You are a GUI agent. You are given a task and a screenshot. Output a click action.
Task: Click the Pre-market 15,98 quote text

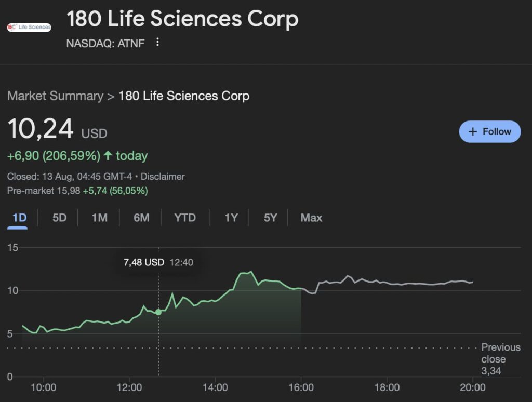[77, 191]
